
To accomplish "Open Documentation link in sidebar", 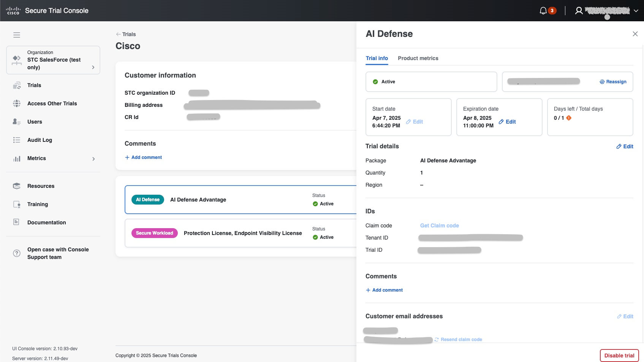I will point(46,222).
